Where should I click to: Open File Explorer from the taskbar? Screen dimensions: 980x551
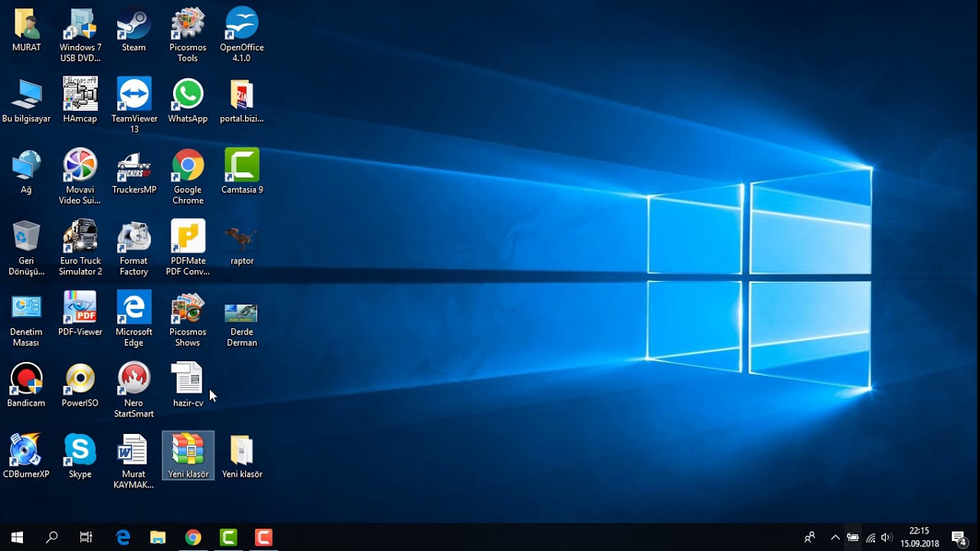click(x=158, y=537)
